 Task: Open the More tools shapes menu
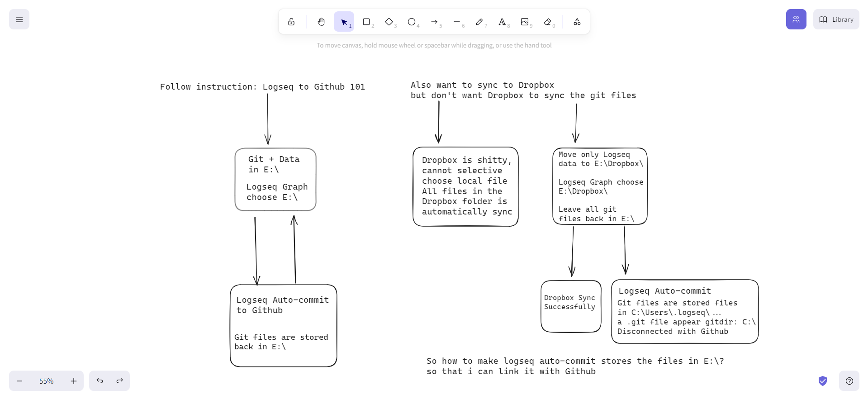click(x=577, y=22)
